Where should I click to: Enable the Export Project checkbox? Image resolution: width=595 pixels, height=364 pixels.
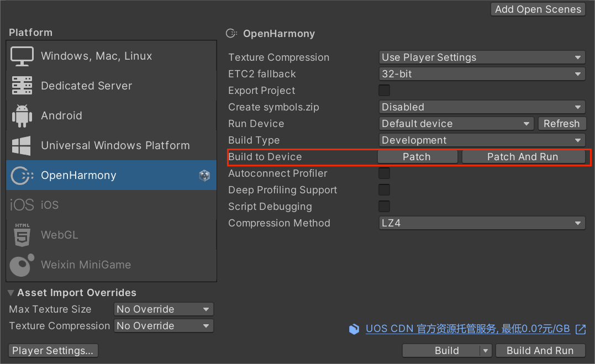tap(383, 90)
